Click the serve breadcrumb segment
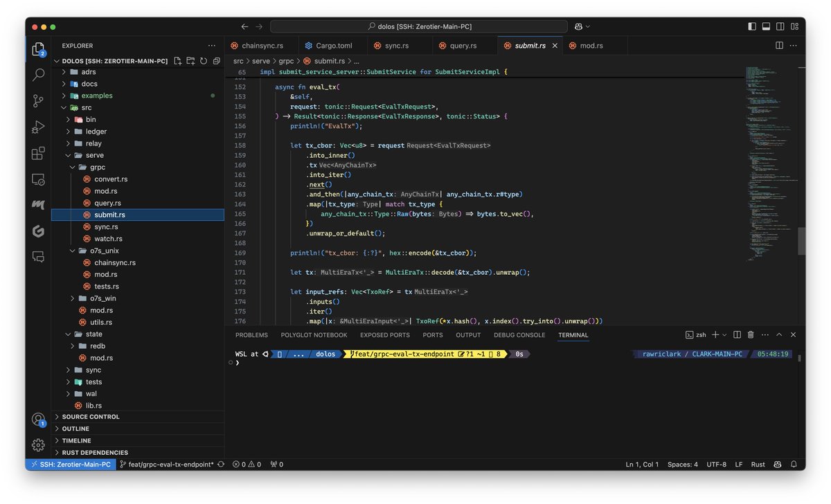831x504 pixels. tap(260, 61)
